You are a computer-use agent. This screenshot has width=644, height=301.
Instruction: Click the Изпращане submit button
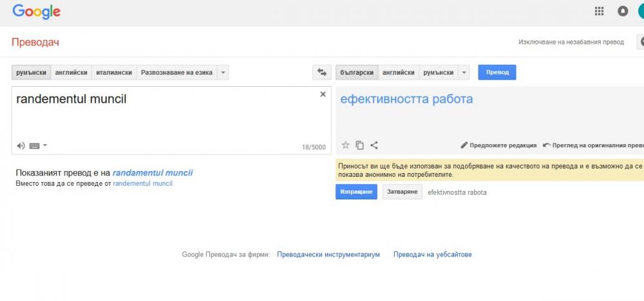[x=356, y=192]
